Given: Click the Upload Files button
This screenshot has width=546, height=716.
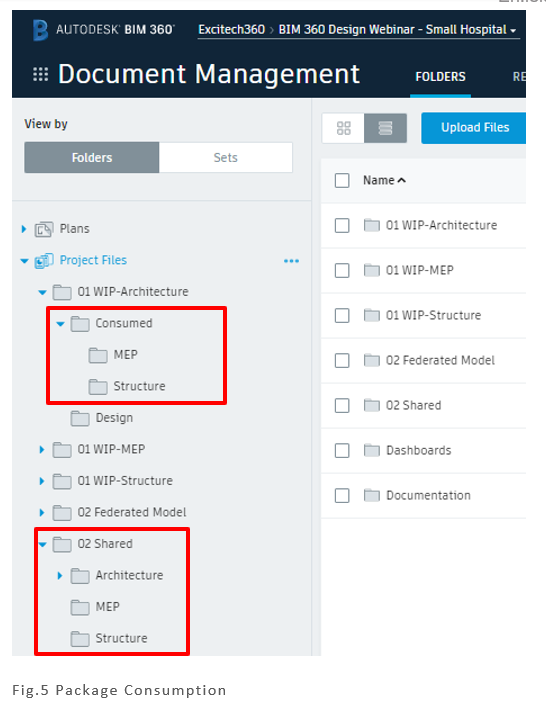Looking at the screenshot, I should point(474,128).
